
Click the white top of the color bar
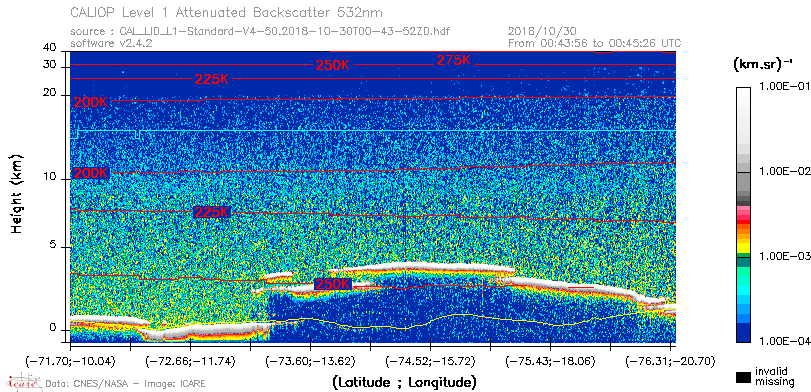click(743, 93)
